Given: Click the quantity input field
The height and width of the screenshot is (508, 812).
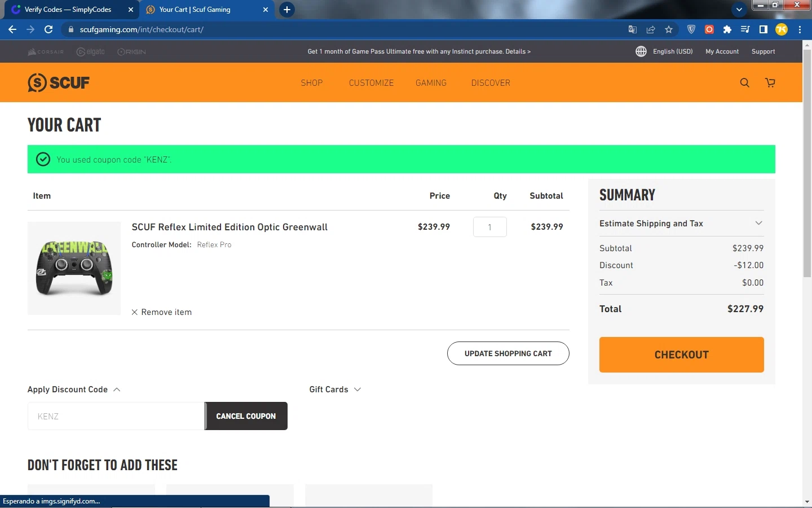Looking at the screenshot, I should click(489, 227).
